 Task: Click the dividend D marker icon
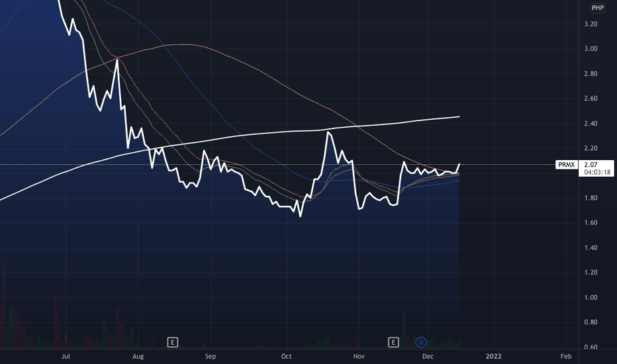(x=421, y=342)
